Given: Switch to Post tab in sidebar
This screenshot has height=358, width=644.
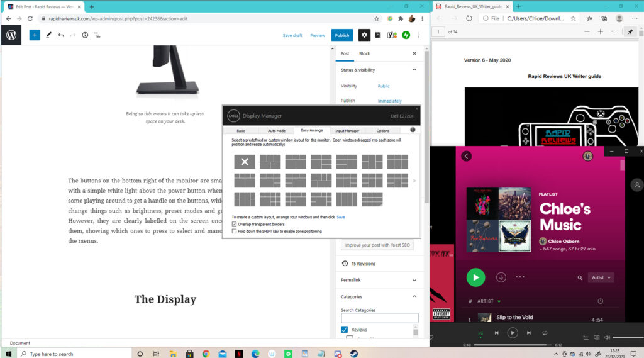Looking at the screenshot, I should point(345,53).
